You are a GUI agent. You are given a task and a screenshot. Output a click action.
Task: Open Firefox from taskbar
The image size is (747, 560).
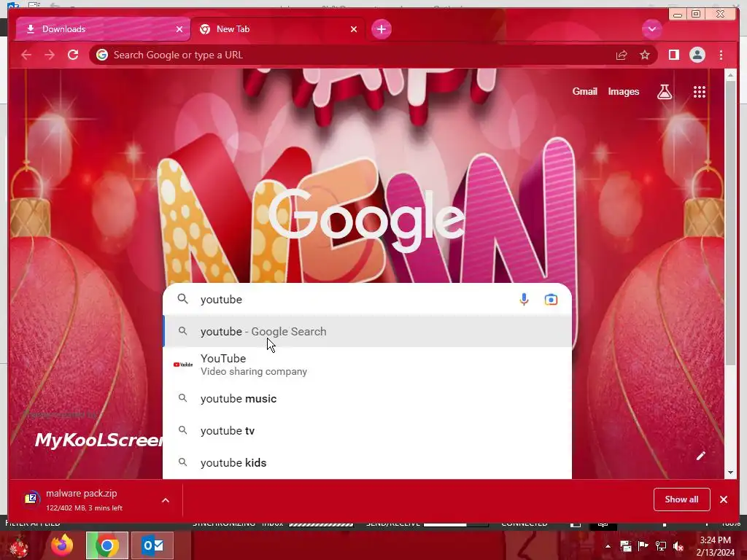(62, 545)
